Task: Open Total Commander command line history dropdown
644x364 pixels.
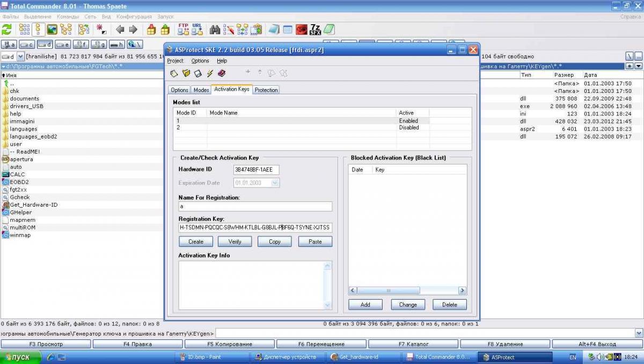Action: pos(639,333)
